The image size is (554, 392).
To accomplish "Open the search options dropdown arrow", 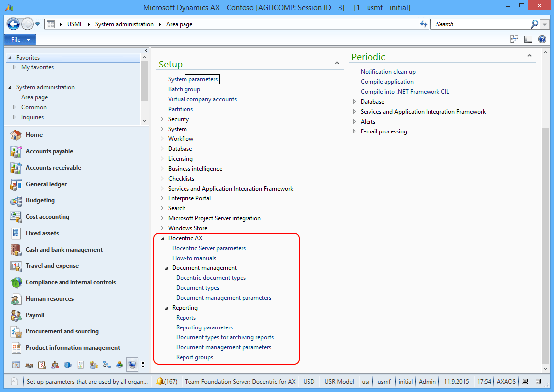I will click(x=545, y=24).
